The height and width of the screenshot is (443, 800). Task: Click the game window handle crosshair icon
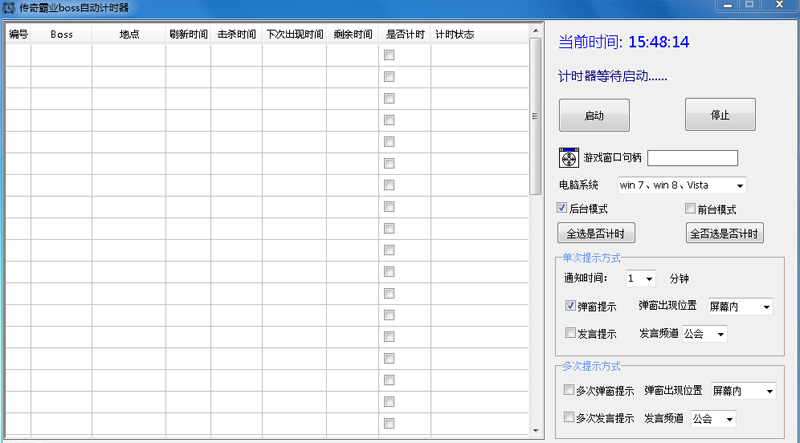point(569,158)
